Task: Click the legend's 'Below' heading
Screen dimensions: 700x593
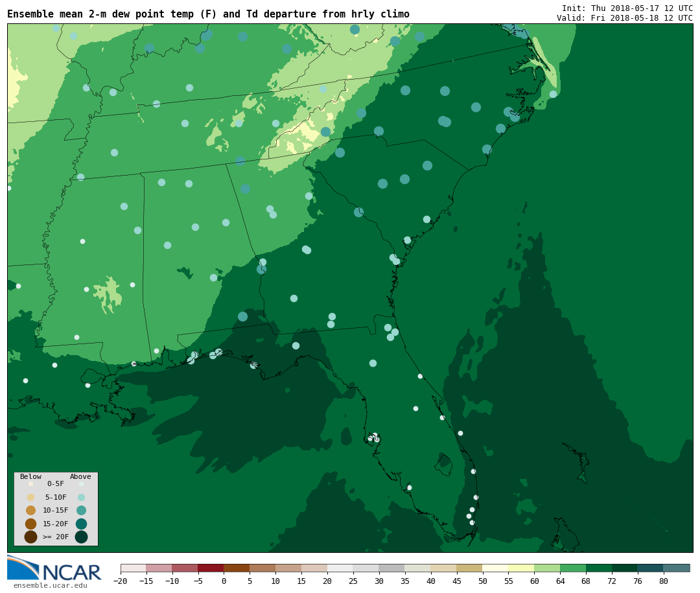Action: tap(31, 476)
